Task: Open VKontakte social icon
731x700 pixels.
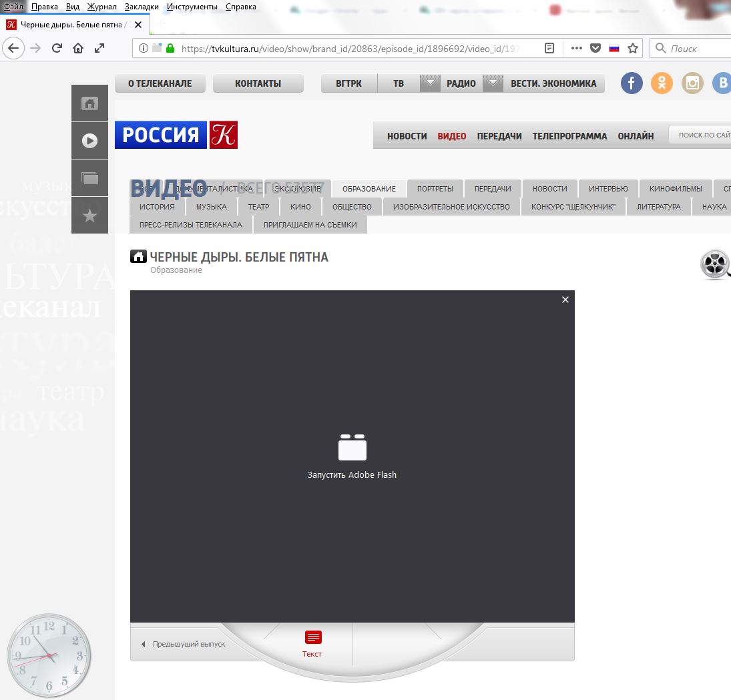Action: coord(722,83)
